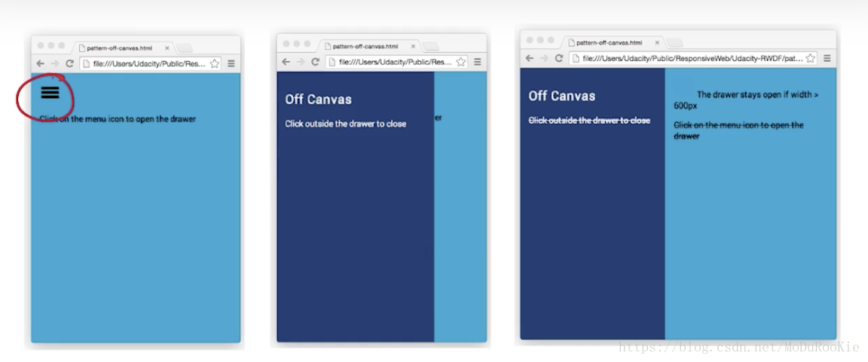Open Chrome menu in right browser window
Screen dimensions: 868x362
827,58
